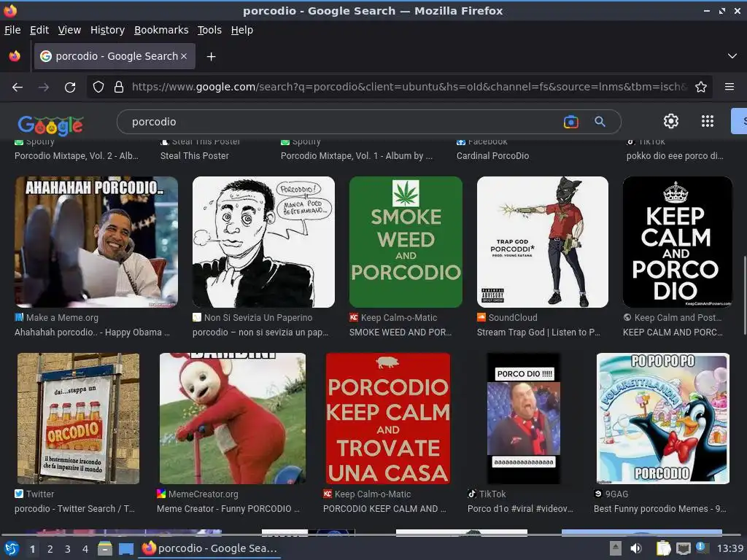Open the TikTok shouting man image
Viewport: 747px width, 560px height.
pos(524,419)
